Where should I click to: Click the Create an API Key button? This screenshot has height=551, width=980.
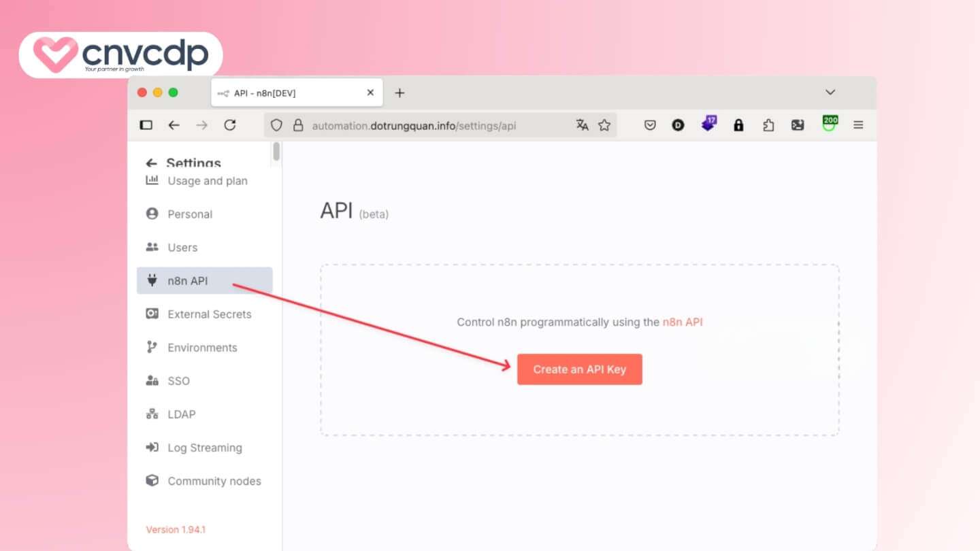579,369
